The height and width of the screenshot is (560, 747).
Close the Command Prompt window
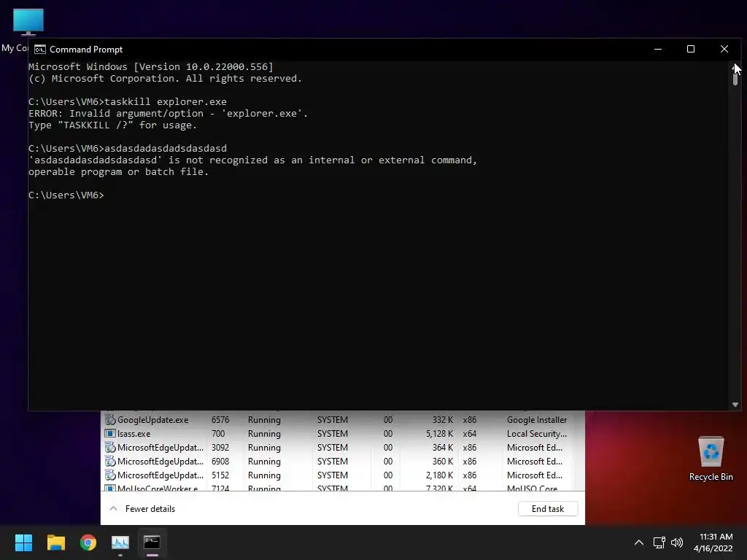point(724,49)
